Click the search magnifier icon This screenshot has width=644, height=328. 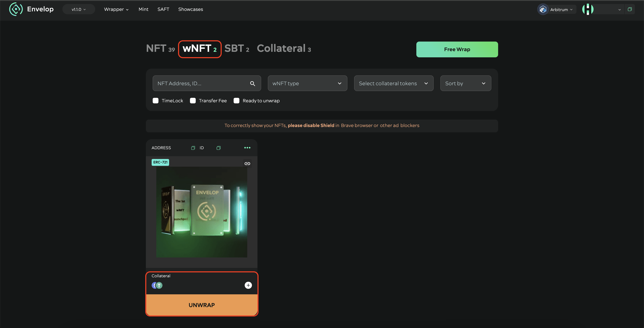tap(253, 84)
